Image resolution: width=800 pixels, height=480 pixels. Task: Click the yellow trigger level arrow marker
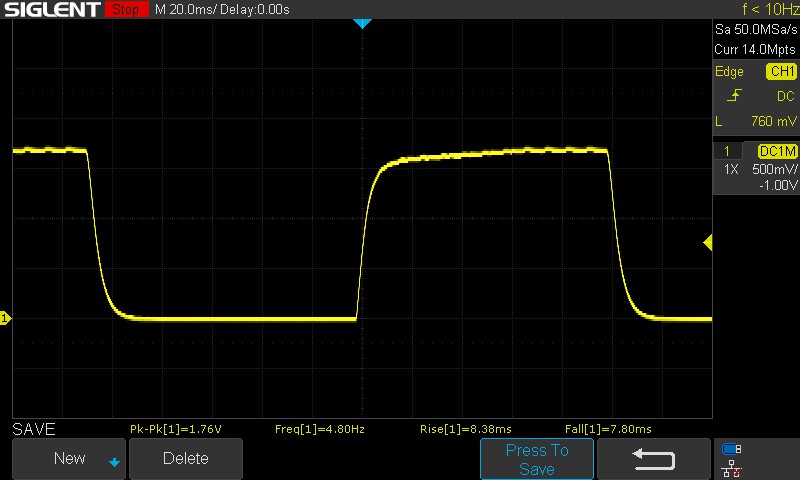pos(707,242)
